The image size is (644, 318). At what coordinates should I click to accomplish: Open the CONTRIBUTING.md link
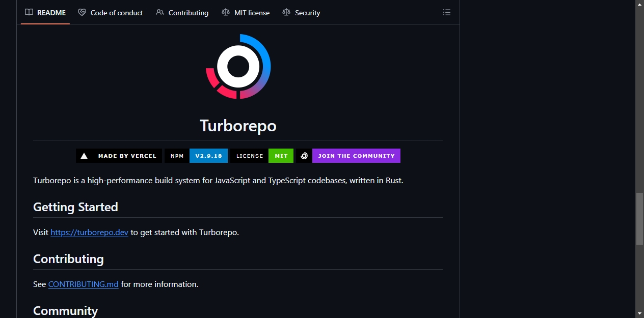pos(83,284)
